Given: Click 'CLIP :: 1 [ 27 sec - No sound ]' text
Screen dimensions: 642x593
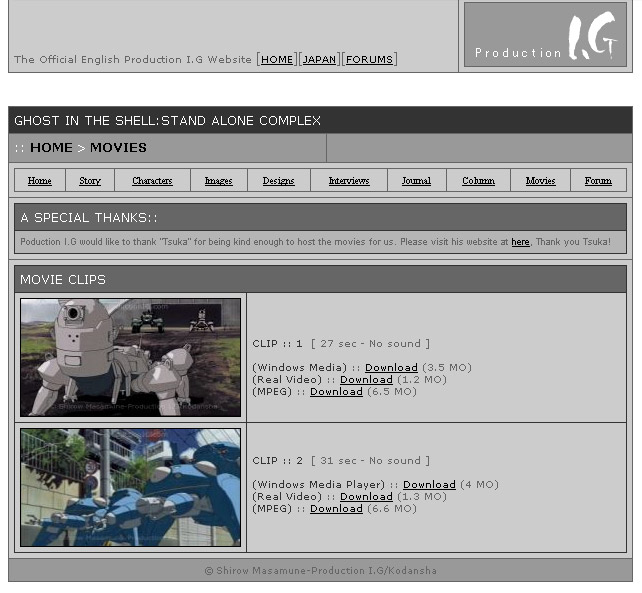Looking at the screenshot, I should pos(341,344).
